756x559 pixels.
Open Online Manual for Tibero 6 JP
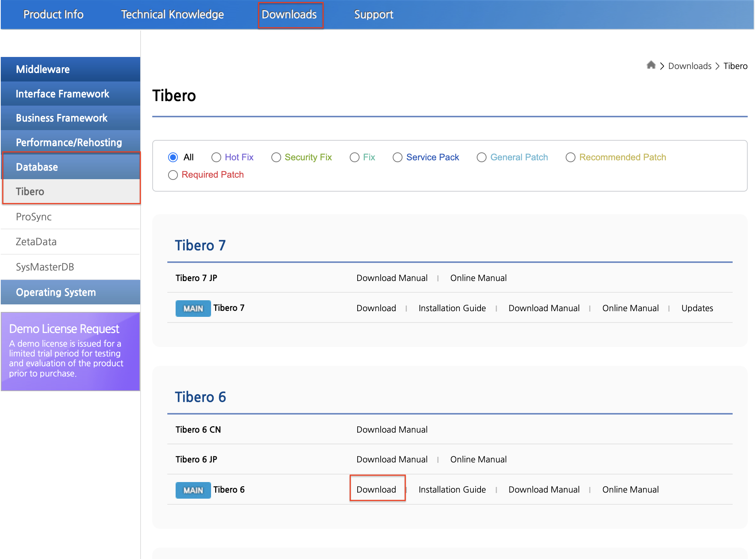pyautogui.click(x=478, y=459)
